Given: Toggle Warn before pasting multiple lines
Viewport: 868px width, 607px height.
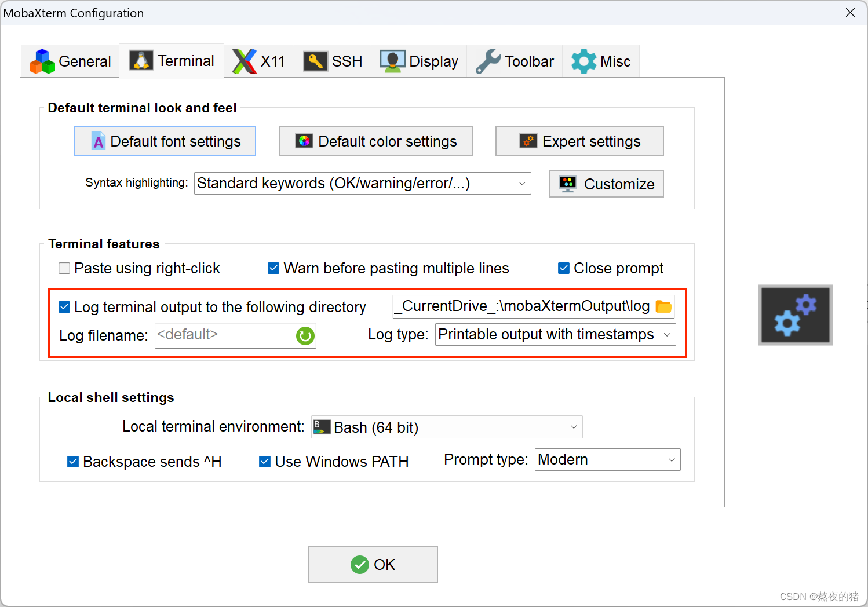Looking at the screenshot, I should tap(273, 268).
